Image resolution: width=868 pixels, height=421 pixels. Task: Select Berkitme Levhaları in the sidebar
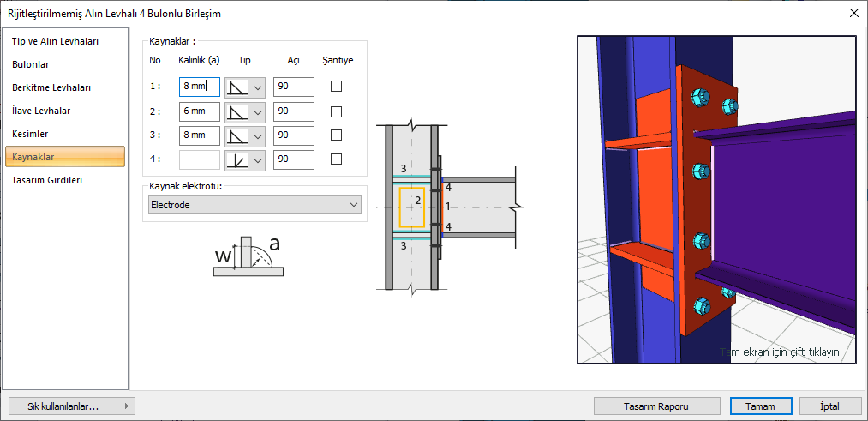coord(51,87)
